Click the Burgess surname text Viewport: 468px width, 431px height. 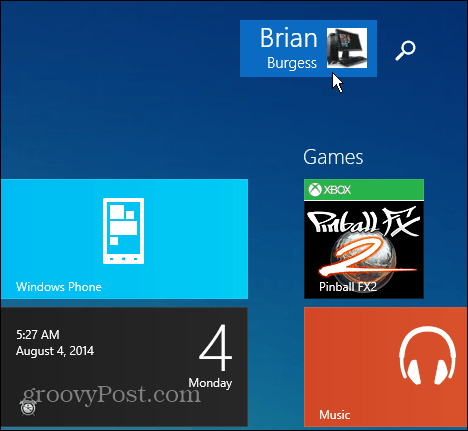coord(292,63)
